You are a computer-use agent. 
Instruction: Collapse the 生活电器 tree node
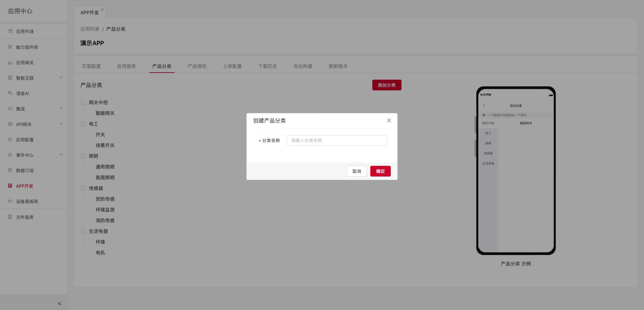83,231
